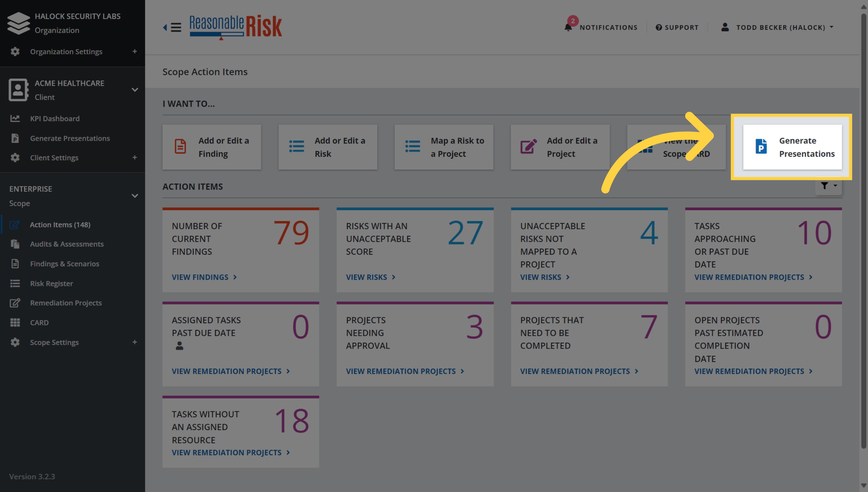
Task: View remediation projects for projects needing approval
Action: pos(405,371)
